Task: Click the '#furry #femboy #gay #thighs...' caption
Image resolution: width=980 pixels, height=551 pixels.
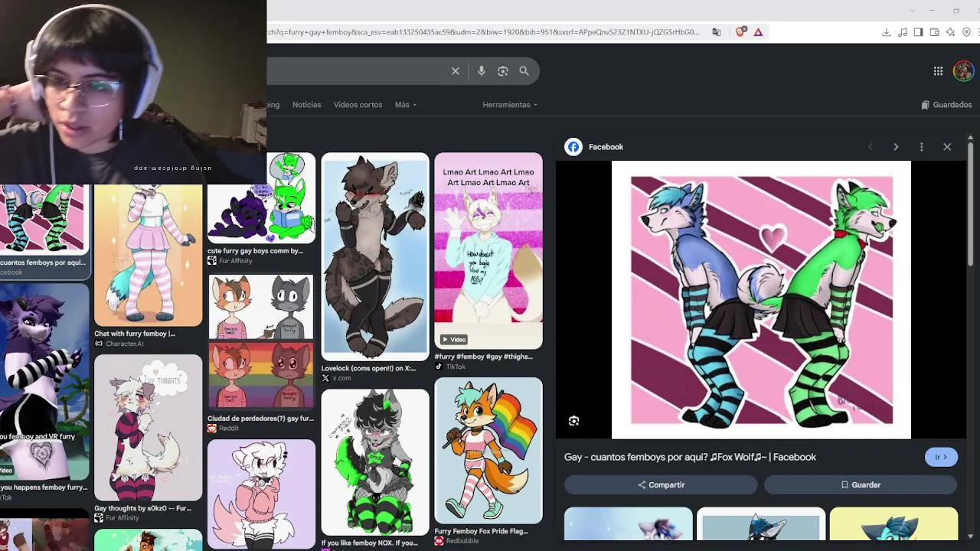Action: pyautogui.click(x=483, y=357)
